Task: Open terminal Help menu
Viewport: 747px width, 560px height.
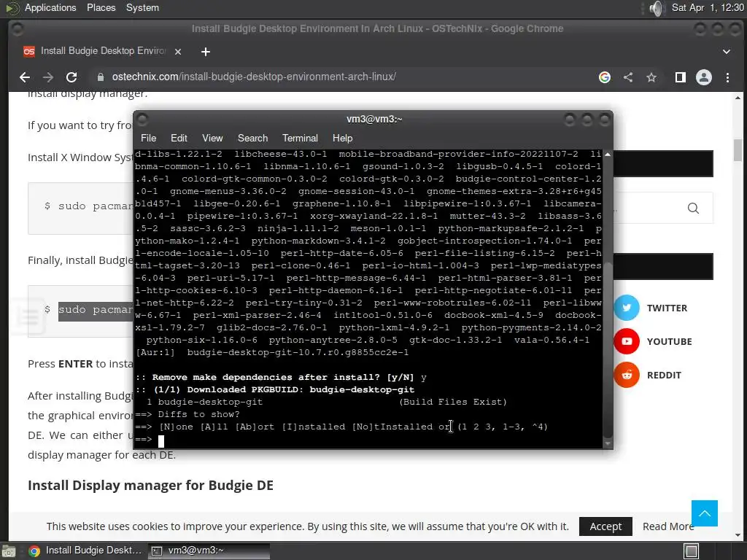Action: [342, 138]
